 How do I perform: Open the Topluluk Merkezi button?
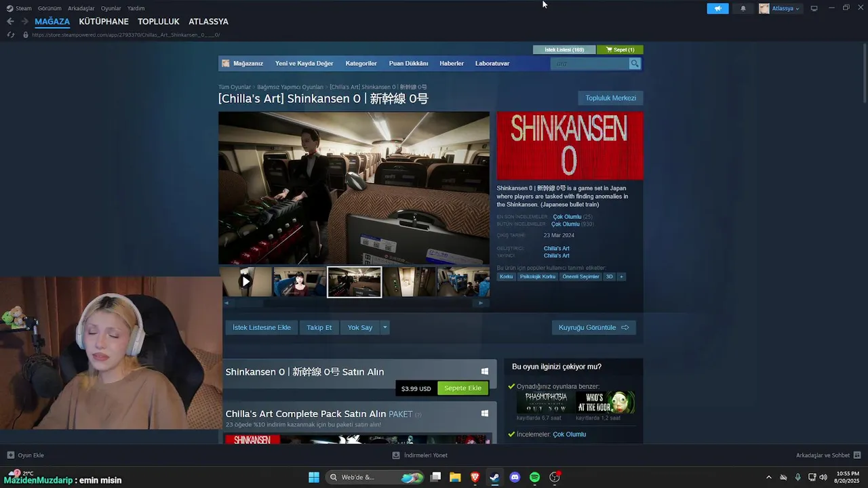coord(610,98)
